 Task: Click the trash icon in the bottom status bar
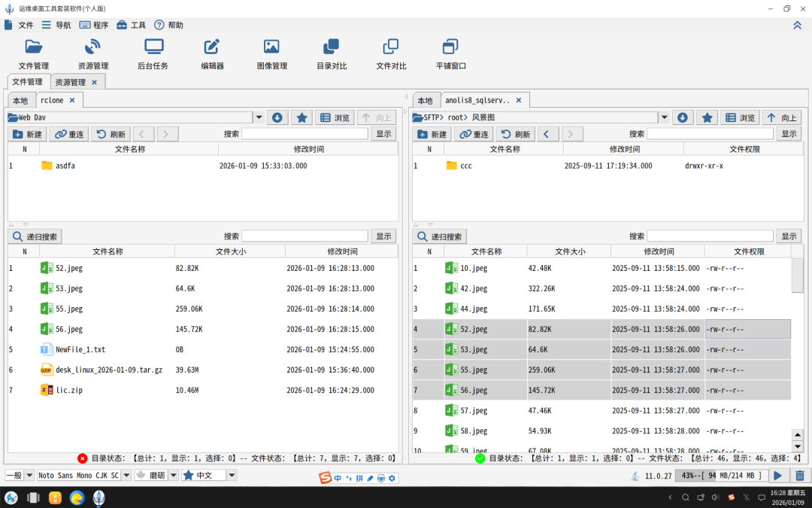coord(799,476)
